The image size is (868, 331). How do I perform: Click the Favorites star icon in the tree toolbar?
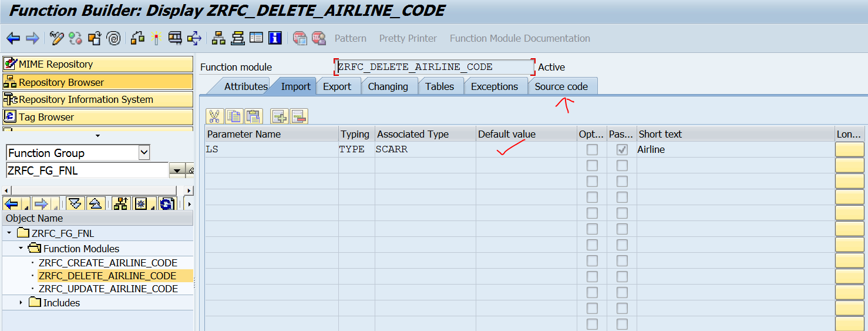pos(142,204)
